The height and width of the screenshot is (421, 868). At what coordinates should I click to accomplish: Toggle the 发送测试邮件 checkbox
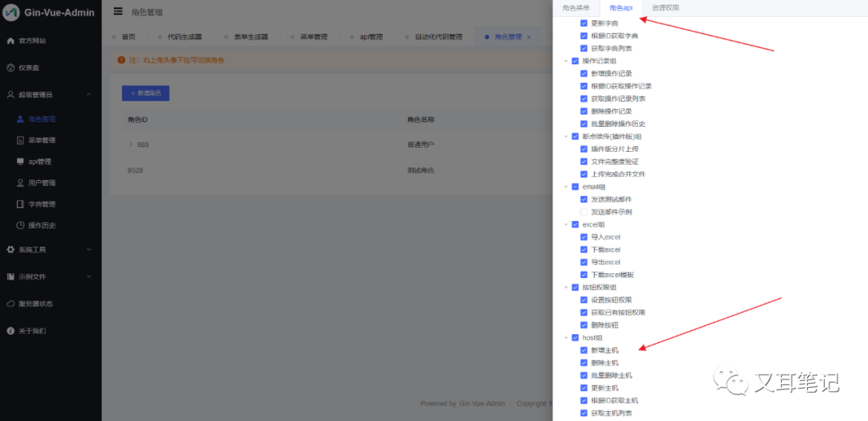[583, 199]
